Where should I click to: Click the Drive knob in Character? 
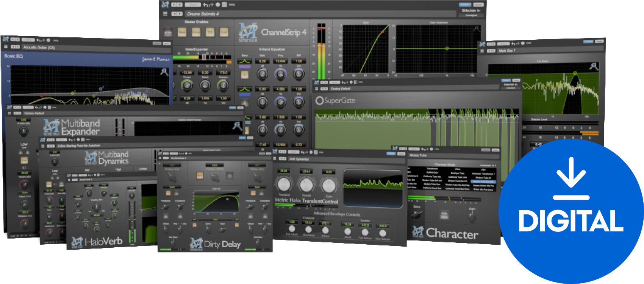click(x=416, y=214)
